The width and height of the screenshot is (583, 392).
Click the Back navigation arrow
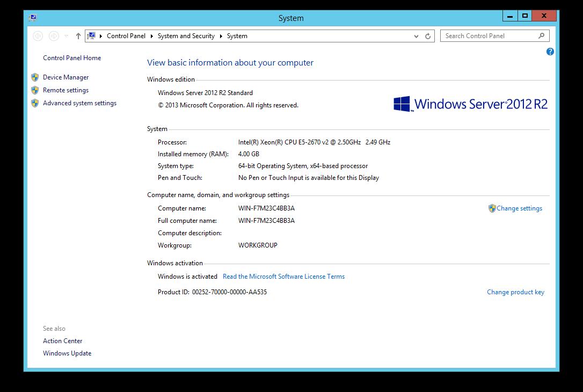pyautogui.click(x=38, y=36)
